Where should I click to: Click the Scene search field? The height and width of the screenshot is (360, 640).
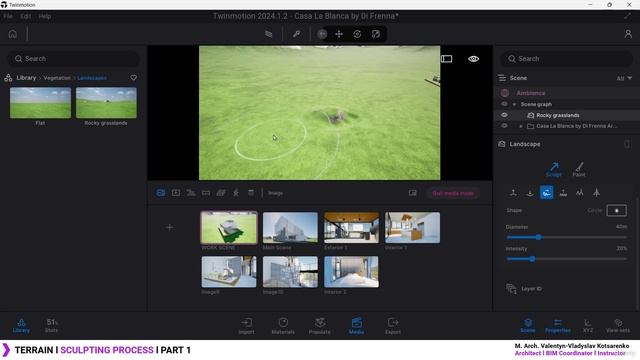pyautogui.click(x=567, y=59)
